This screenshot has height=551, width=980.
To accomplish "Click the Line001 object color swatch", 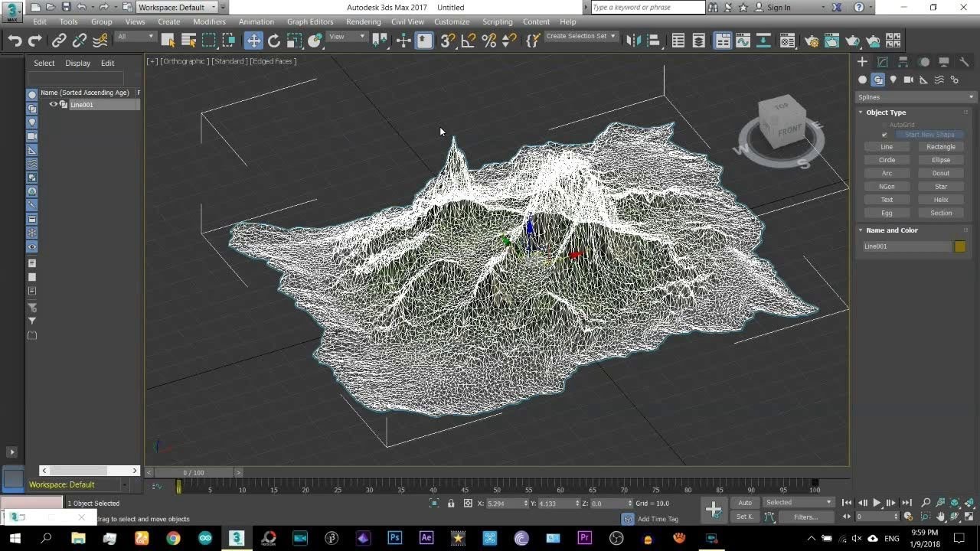I will (x=960, y=246).
